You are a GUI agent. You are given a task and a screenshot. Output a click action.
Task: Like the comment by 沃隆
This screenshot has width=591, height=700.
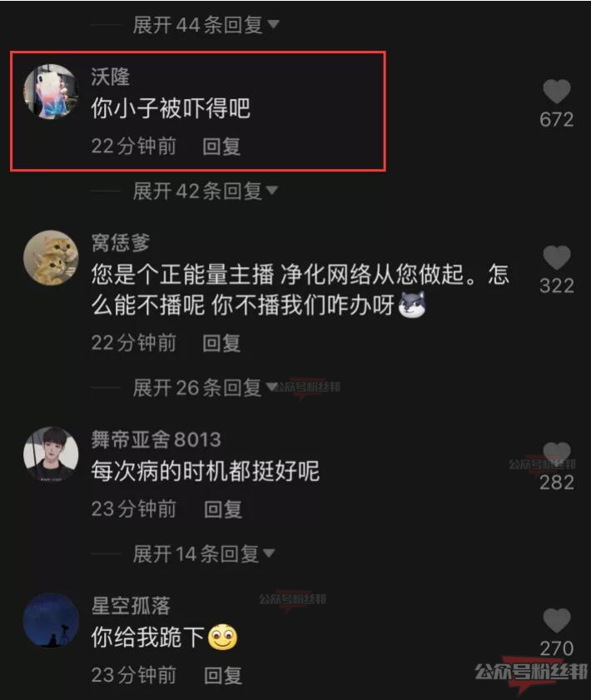click(556, 92)
